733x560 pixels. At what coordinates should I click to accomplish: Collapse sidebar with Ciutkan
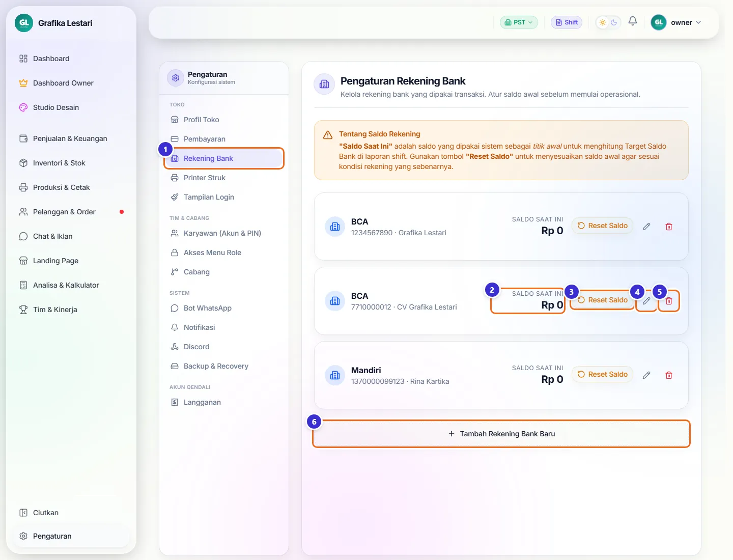(71, 513)
